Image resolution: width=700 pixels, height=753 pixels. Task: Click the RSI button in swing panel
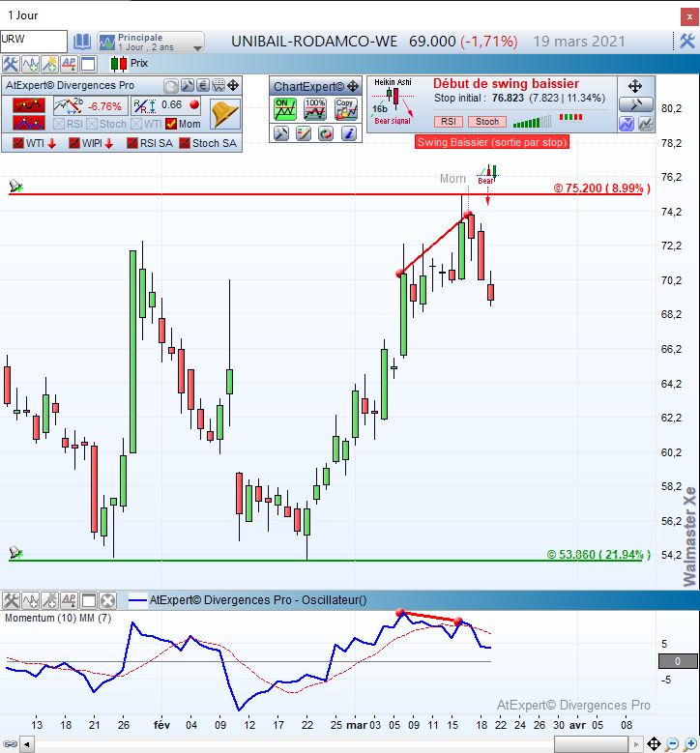click(x=449, y=122)
